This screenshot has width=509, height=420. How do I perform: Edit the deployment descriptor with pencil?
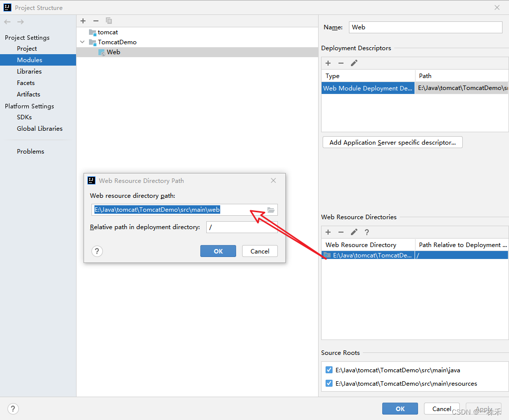(x=354, y=63)
